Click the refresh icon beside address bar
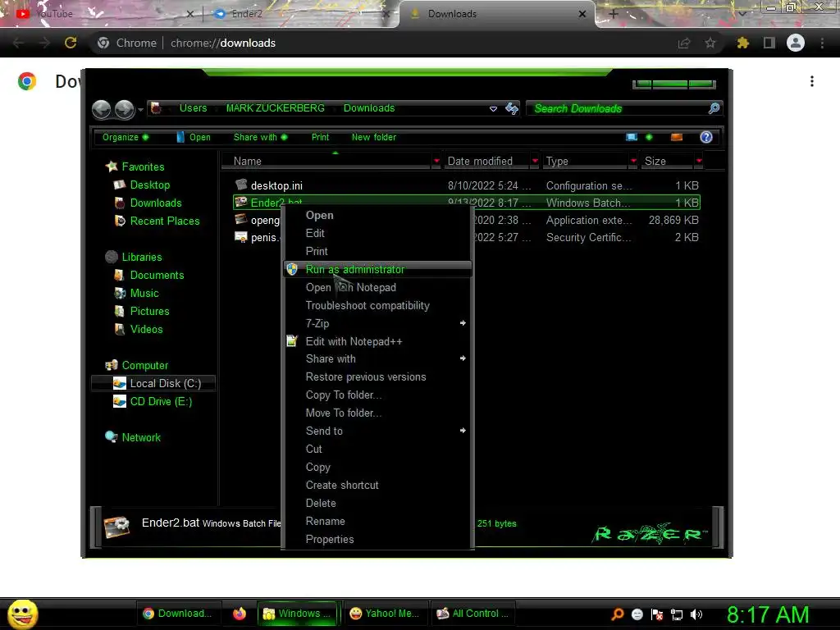Viewport: 840px width, 630px height. [x=512, y=109]
